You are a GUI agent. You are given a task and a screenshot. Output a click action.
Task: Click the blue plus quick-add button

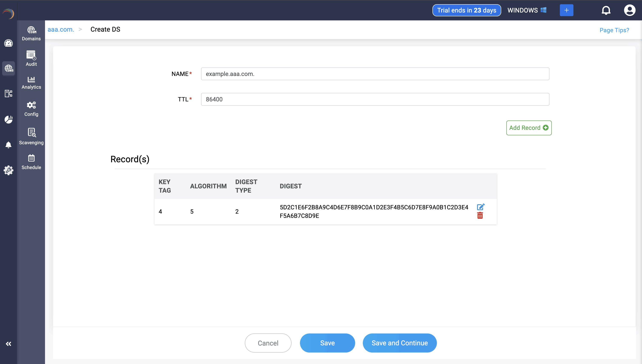coord(566,10)
